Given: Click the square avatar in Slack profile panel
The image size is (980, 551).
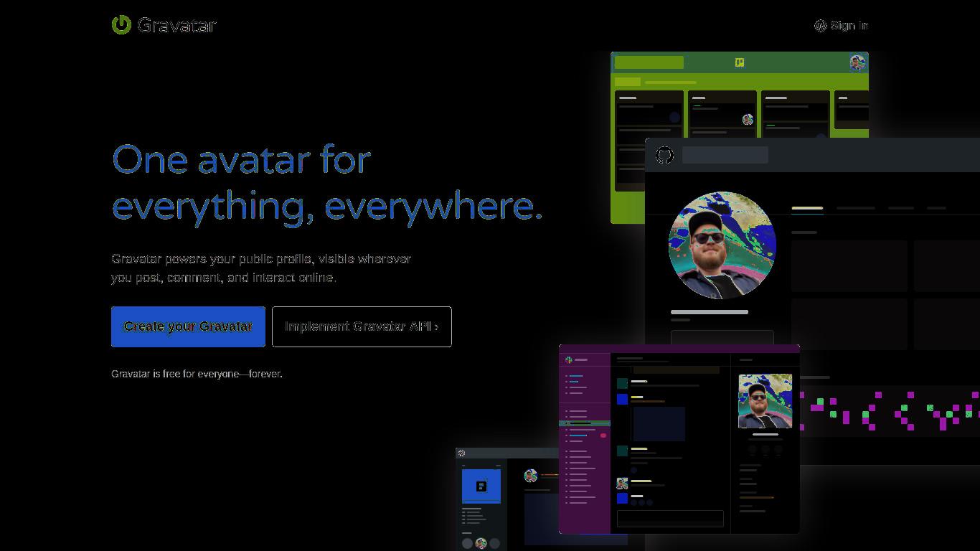Looking at the screenshot, I should pos(765,400).
